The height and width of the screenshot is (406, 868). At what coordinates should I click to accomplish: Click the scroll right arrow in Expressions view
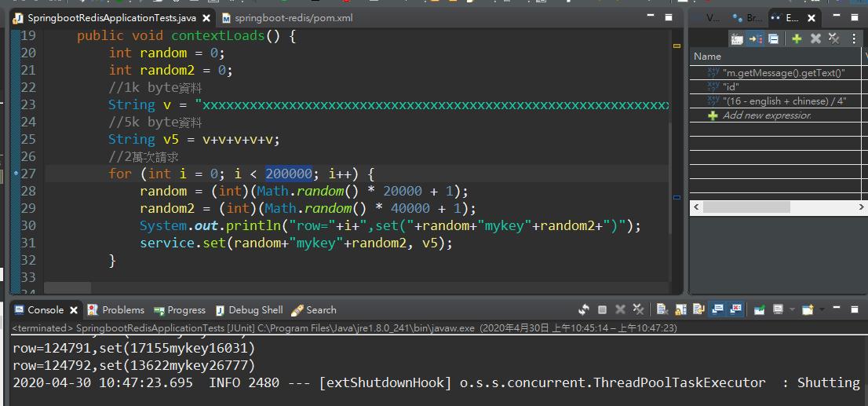tap(862, 207)
